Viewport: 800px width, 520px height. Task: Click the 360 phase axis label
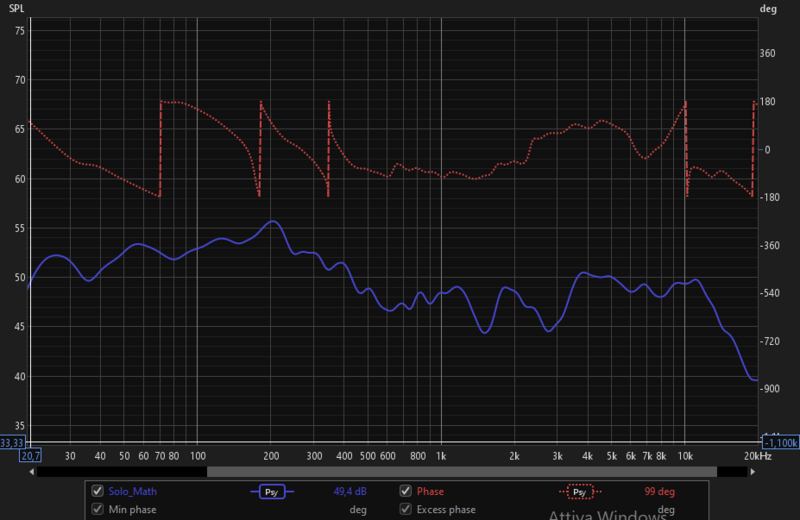[x=767, y=53]
